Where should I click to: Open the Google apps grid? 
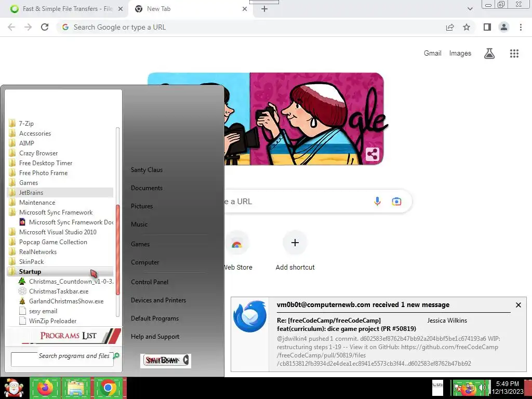point(514,54)
